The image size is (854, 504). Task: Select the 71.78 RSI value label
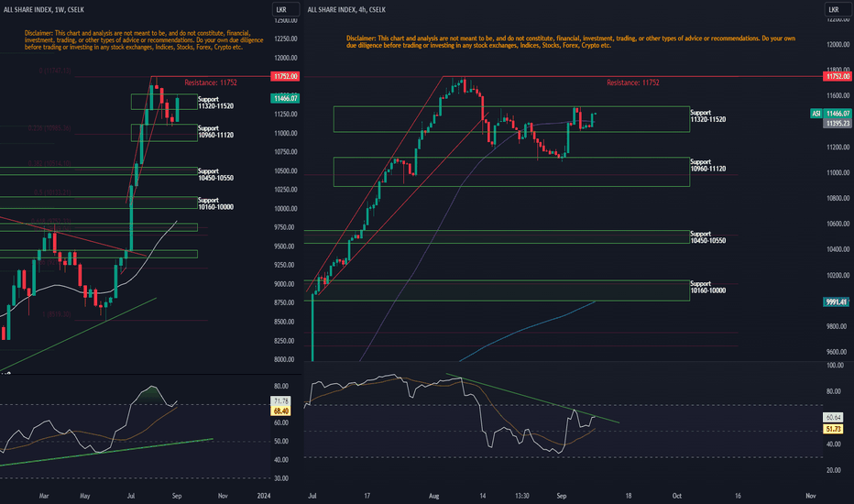(281, 401)
